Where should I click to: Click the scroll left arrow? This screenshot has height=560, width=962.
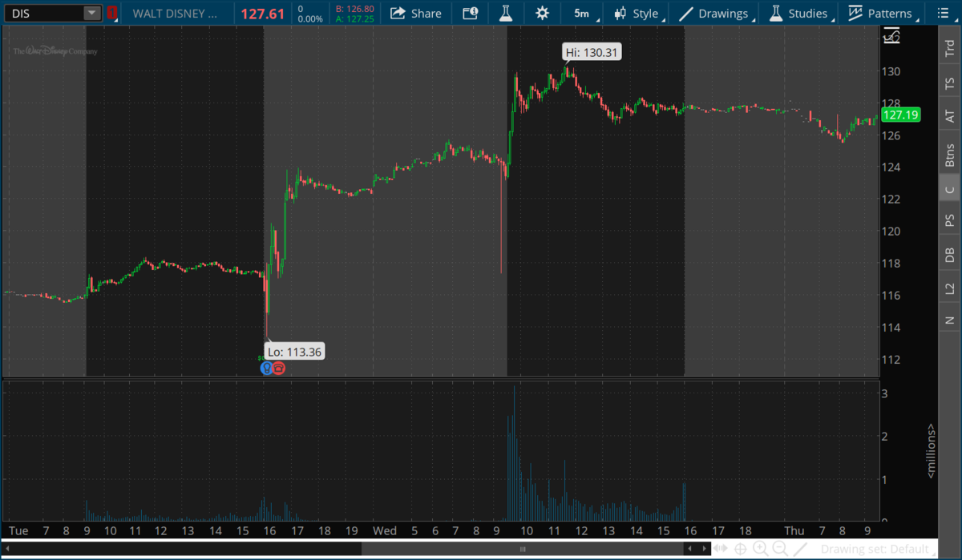pos(690,549)
